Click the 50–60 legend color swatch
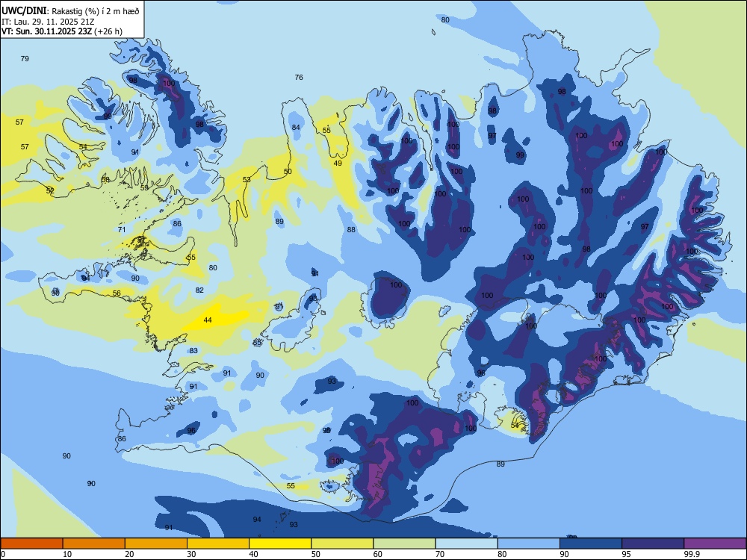The width and height of the screenshot is (747, 560). [x=342, y=544]
